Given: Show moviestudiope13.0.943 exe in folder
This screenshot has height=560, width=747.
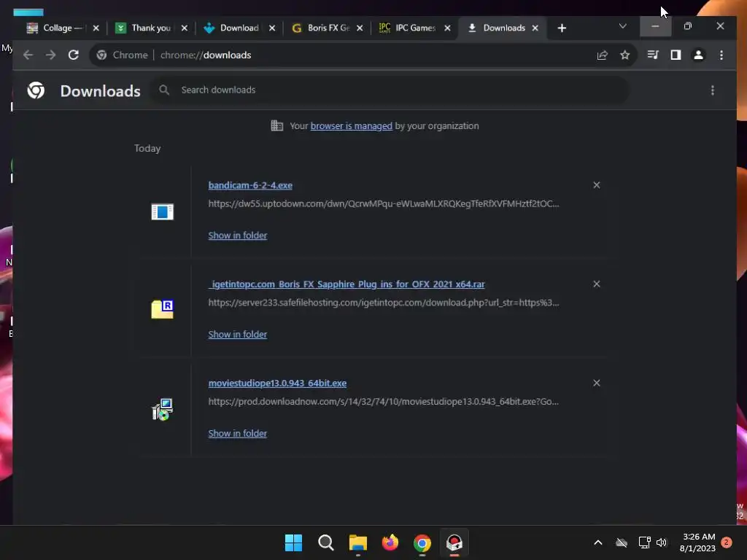Looking at the screenshot, I should (238, 433).
